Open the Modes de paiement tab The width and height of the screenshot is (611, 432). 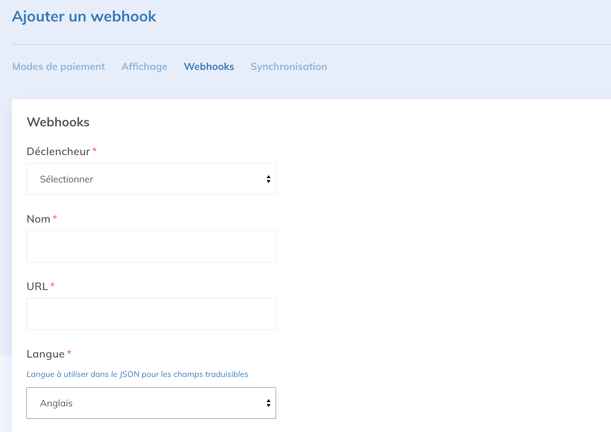[58, 67]
